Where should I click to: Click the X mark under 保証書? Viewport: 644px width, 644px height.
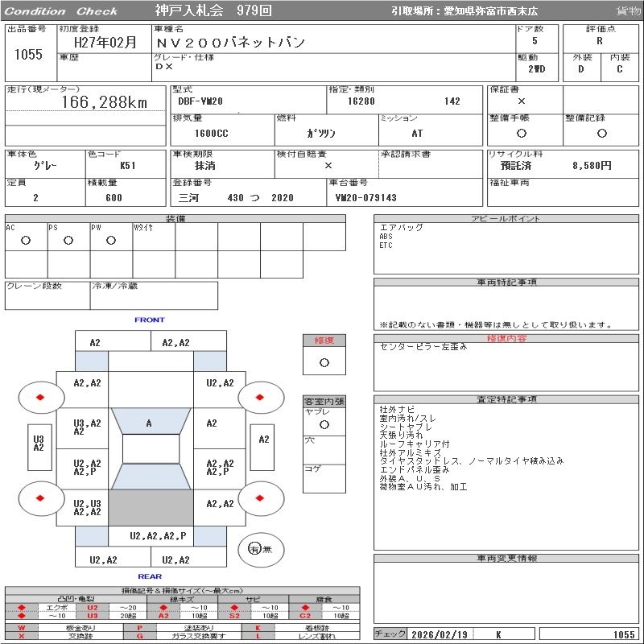tap(522, 101)
